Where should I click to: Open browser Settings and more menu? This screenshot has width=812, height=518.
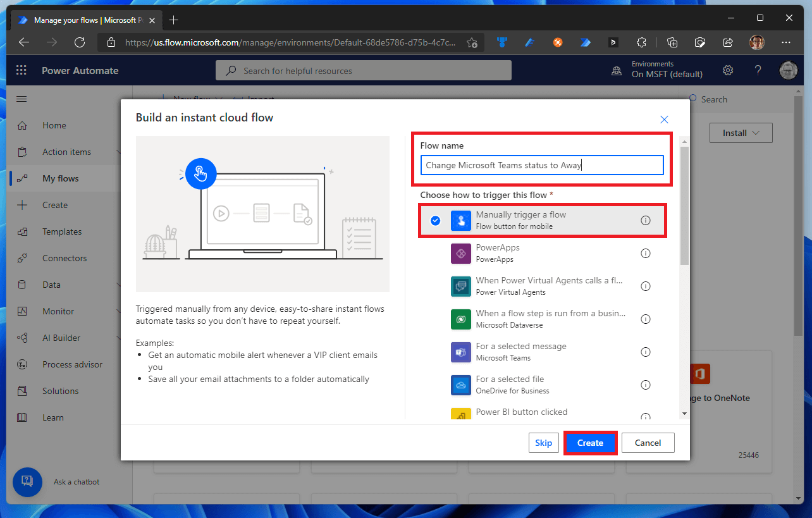pyautogui.click(x=786, y=42)
